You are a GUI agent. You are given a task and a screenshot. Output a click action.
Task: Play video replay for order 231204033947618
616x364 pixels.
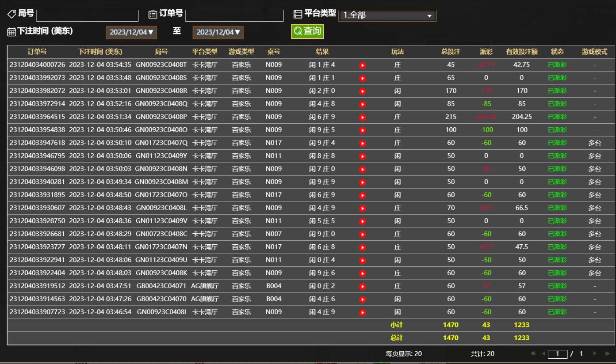pyautogui.click(x=363, y=143)
